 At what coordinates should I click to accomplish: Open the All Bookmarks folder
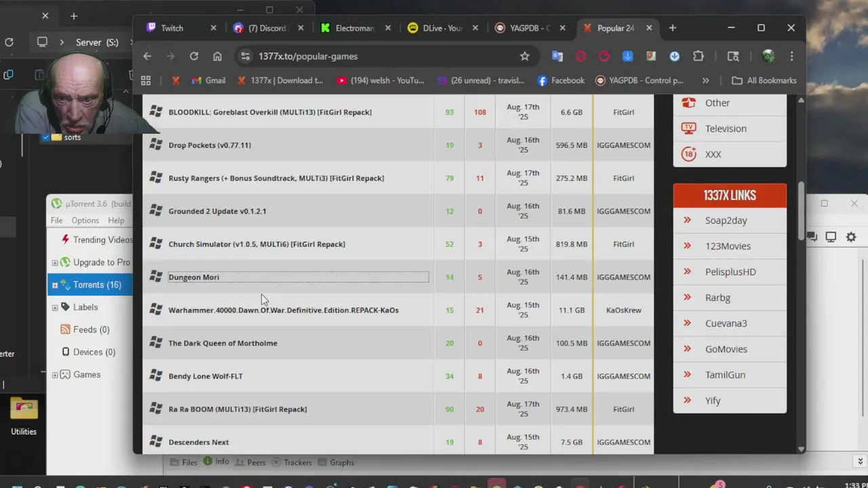pyautogui.click(x=764, y=81)
